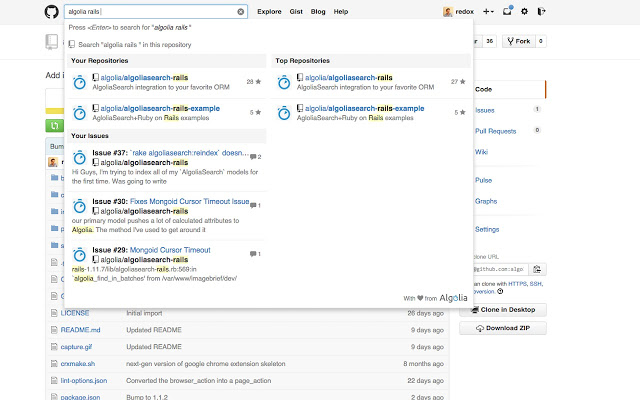Screen dimensions: 640x400
Task: Sign out with the exit icon
Action: tap(541, 11)
